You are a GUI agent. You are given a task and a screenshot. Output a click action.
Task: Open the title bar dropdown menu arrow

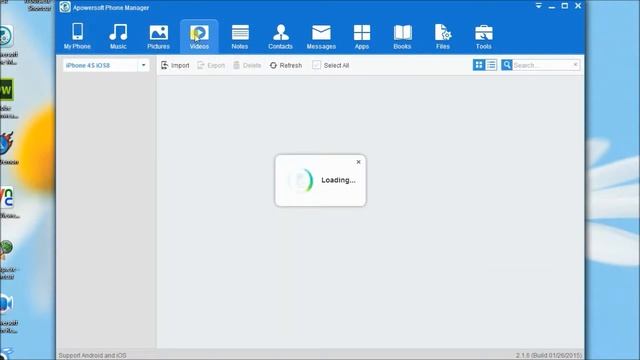point(539,6)
